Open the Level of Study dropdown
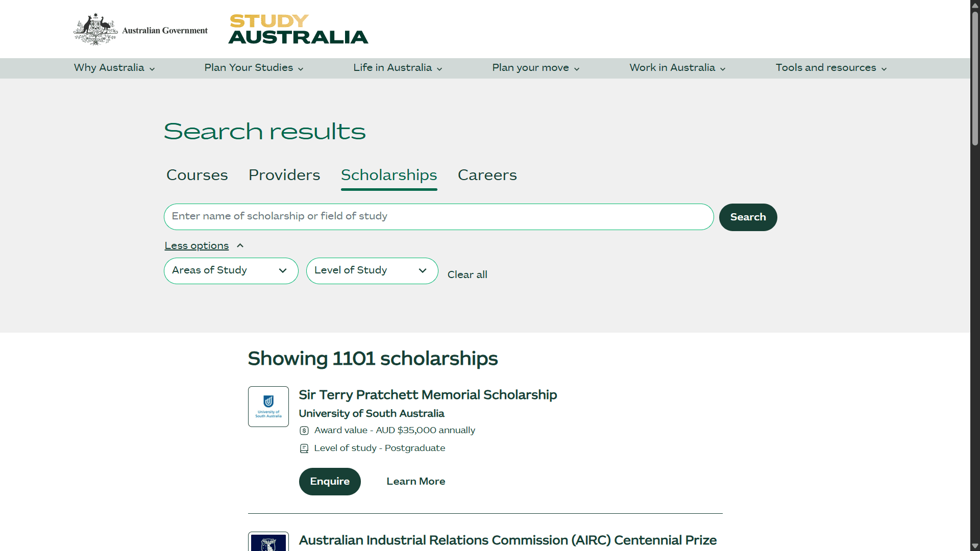 (x=372, y=270)
